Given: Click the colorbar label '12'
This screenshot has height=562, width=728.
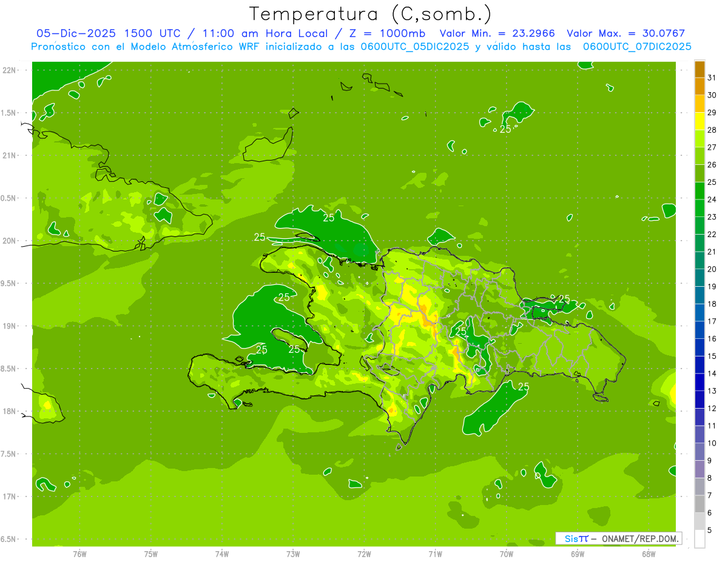Looking at the screenshot, I should click(x=712, y=408).
